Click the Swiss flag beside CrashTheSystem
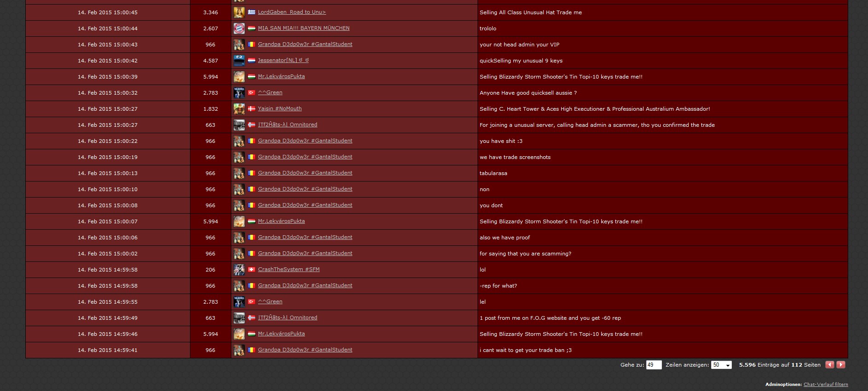The height and width of the screenshot is (391, 868). [x=252, y=270]
